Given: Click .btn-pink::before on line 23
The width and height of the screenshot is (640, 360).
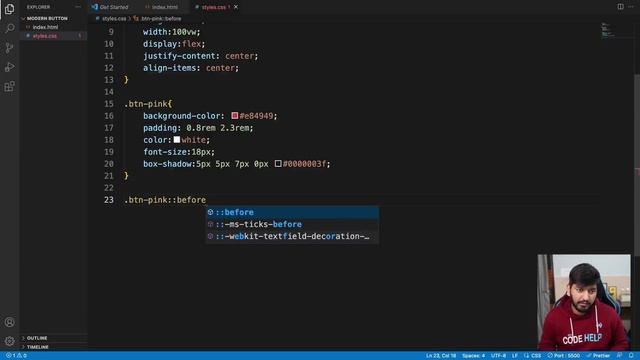Looking at the screenshot, I should pyautogui.click(x=165, y=200).
